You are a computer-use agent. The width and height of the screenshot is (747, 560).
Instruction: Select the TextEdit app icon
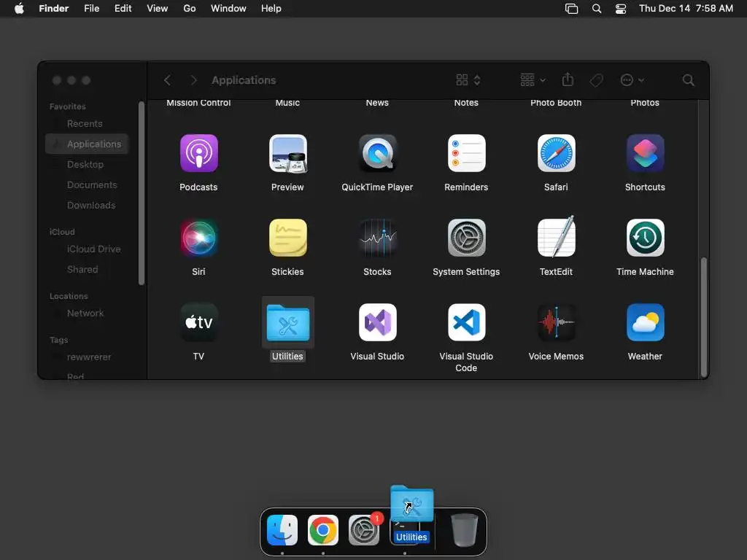click(x=556, y=237)
